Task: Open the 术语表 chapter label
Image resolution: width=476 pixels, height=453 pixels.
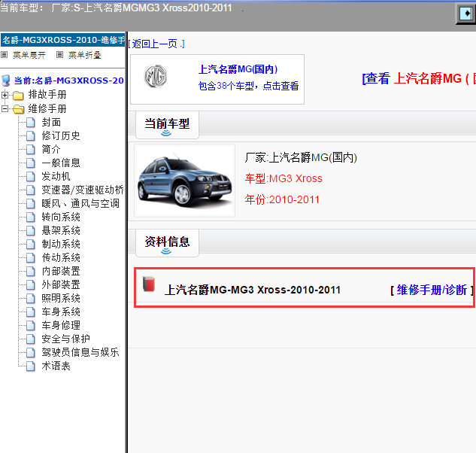Action: pos(56,366)
